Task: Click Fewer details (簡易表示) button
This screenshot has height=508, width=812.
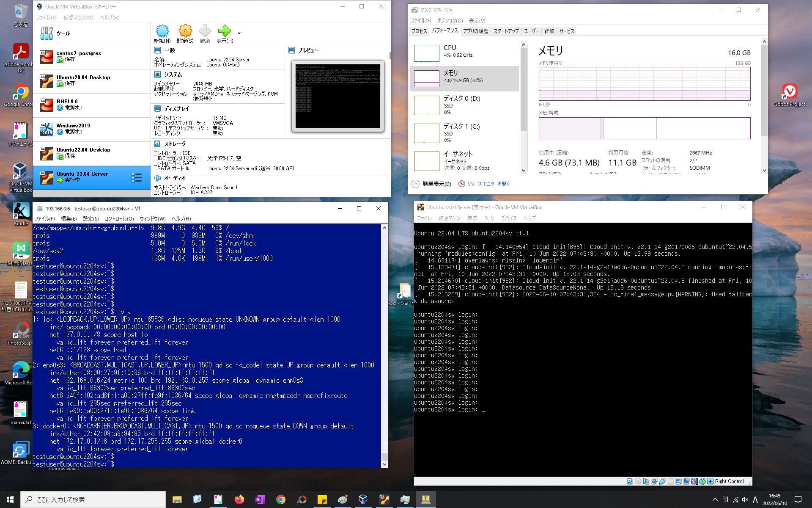Action: (x=432, y=184)
